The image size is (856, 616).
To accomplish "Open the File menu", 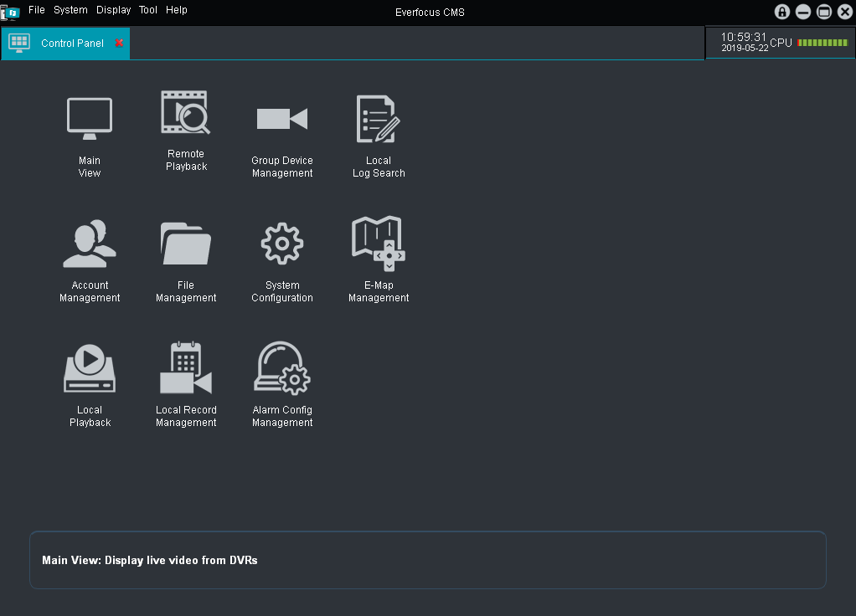I will point(36,10).
